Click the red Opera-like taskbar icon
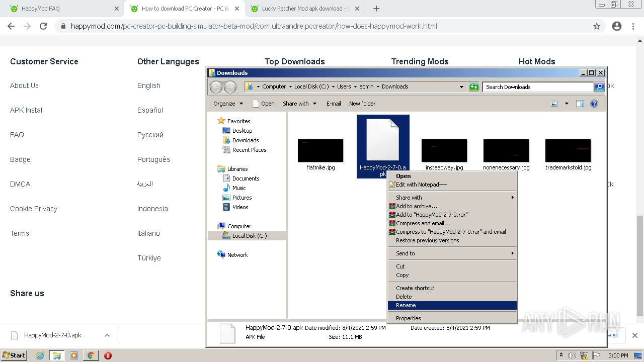This screenshot has height=362, width=644. tap(108, 355)
